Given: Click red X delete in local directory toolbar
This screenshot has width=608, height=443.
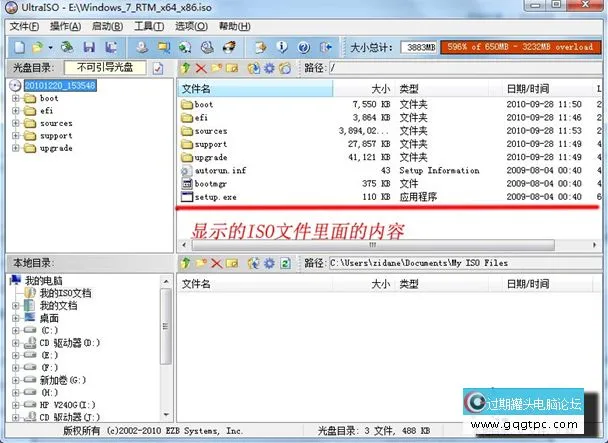Looking at the screenshot, I should pyautogui.click(x=216, y=264).
